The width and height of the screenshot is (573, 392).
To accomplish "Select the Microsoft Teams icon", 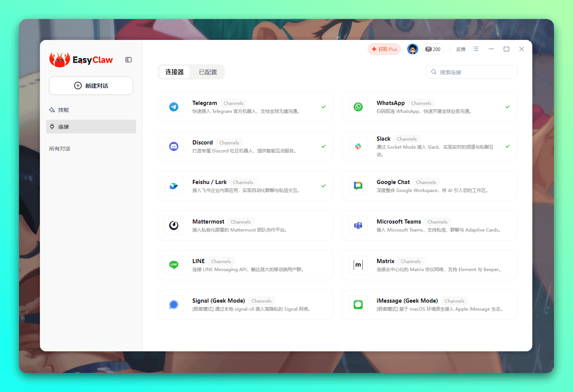I will tap(358, 225).
